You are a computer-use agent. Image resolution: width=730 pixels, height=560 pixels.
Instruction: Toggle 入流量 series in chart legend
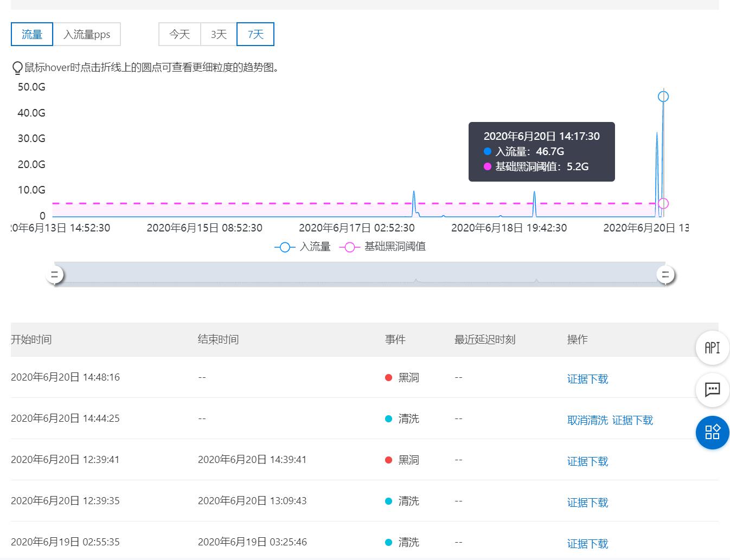tap(303, 247)
